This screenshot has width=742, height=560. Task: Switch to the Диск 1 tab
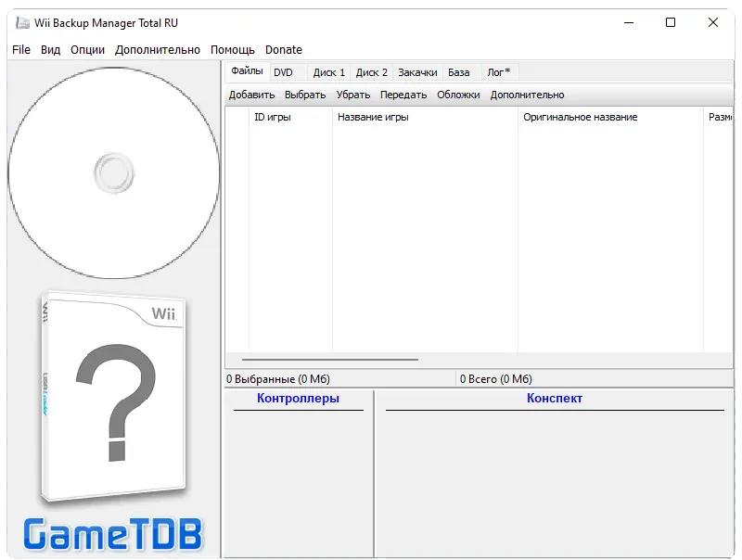pos(329,72)
